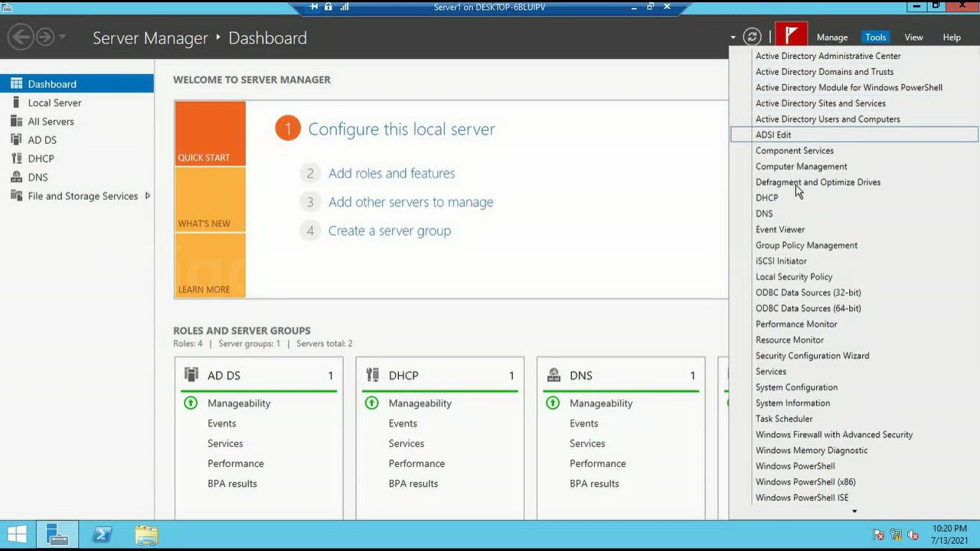Click Add roles and features link

click(391, 173)
